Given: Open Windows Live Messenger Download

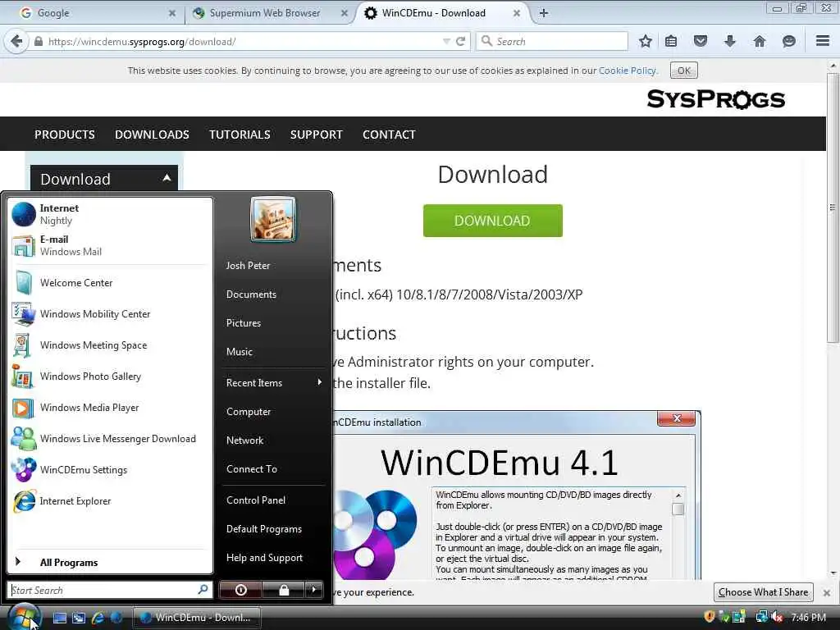Looking at the screenshot, I should 110,439.
